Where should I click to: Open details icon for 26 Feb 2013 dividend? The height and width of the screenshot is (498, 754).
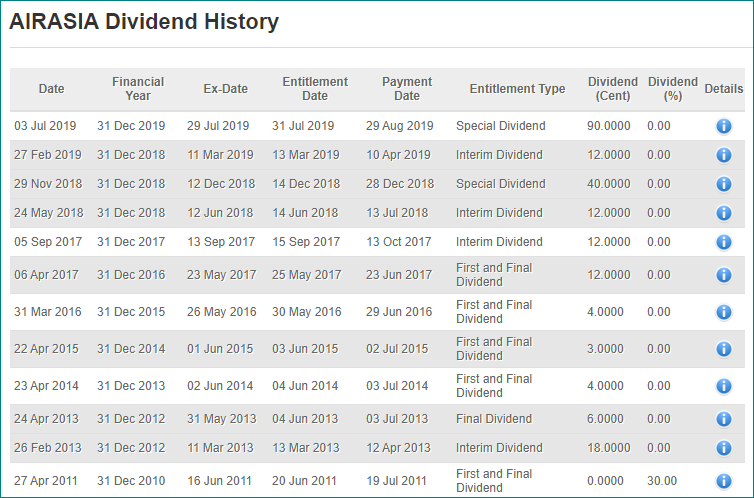(724, 448)
